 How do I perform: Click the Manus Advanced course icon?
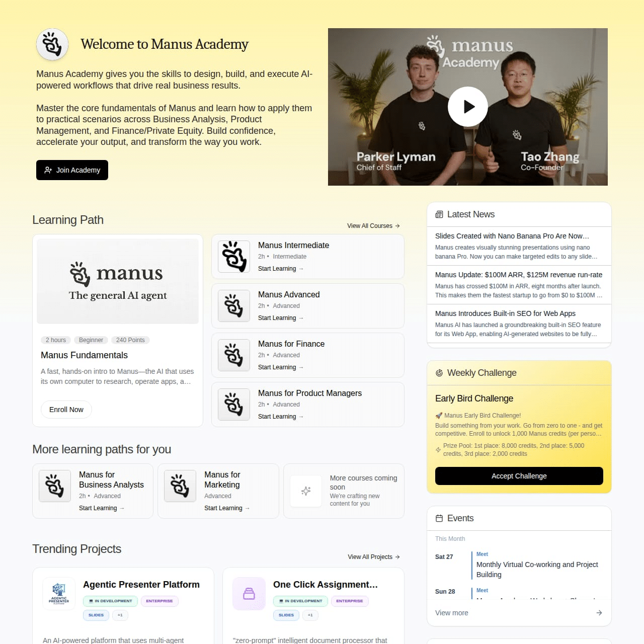234,306
